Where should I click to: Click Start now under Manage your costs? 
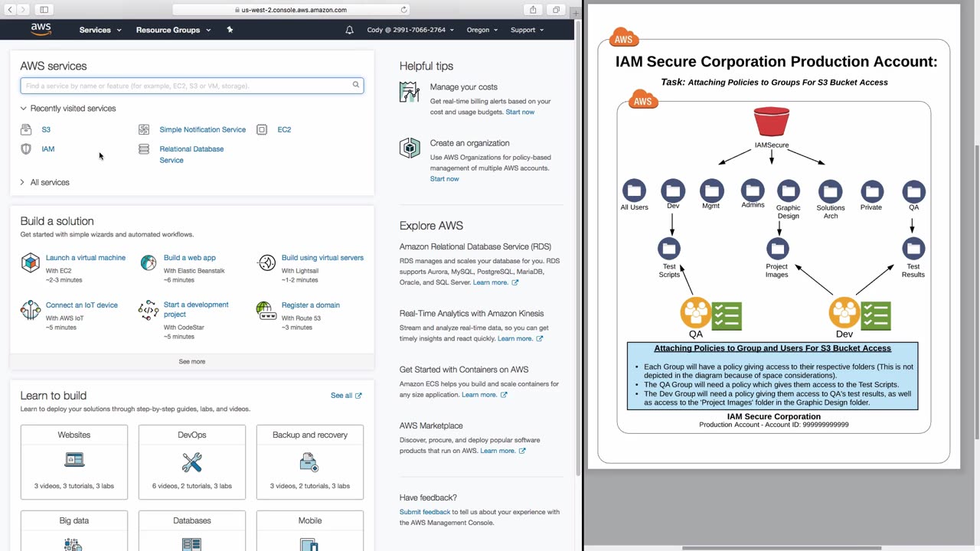[x=520, y=112]
